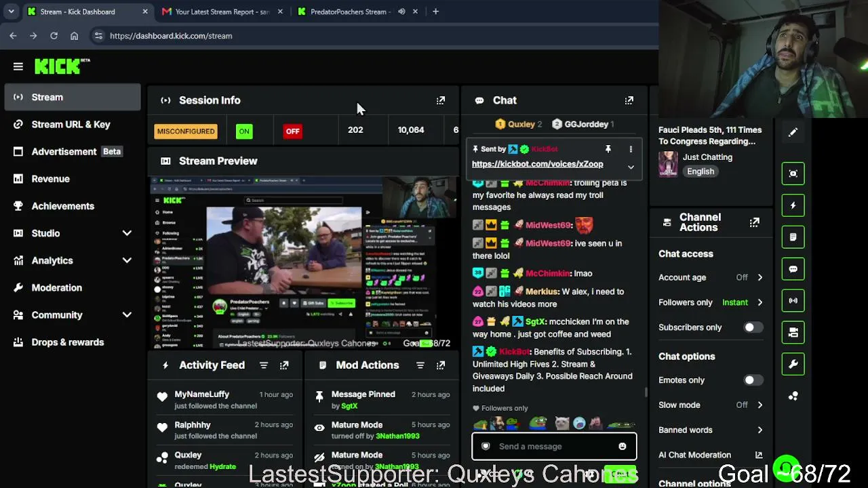
Task: Open a new browser tab
Action: (x=435, y=12)
